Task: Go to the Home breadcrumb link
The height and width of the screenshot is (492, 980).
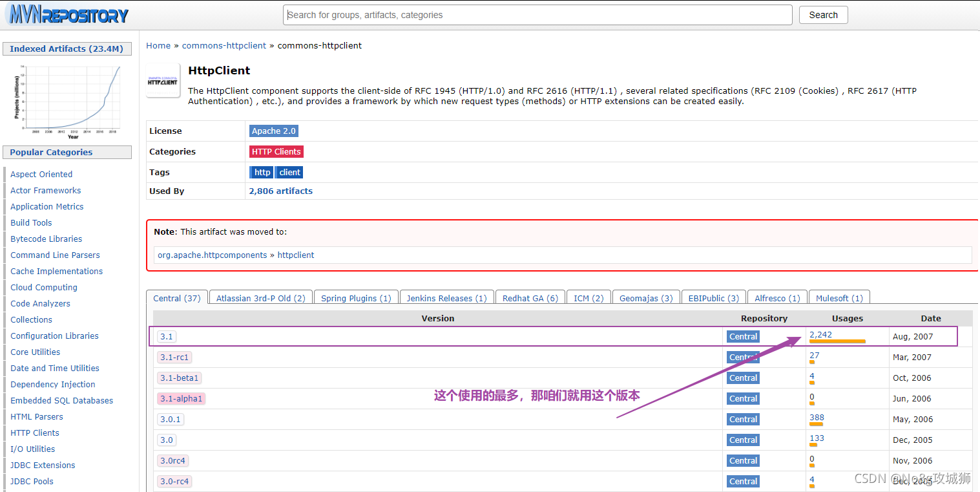Action: [x=158, y=45]
